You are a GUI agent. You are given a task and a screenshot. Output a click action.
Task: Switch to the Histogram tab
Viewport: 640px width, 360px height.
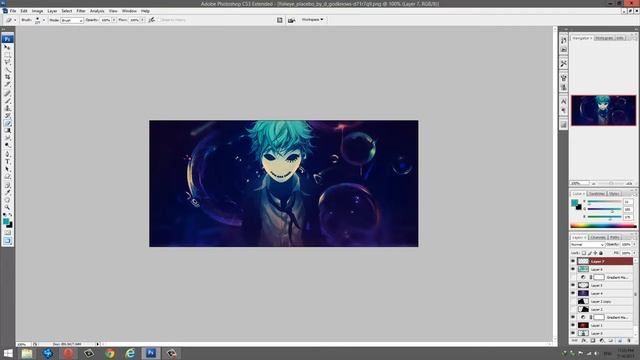click(x=604, y=38)
